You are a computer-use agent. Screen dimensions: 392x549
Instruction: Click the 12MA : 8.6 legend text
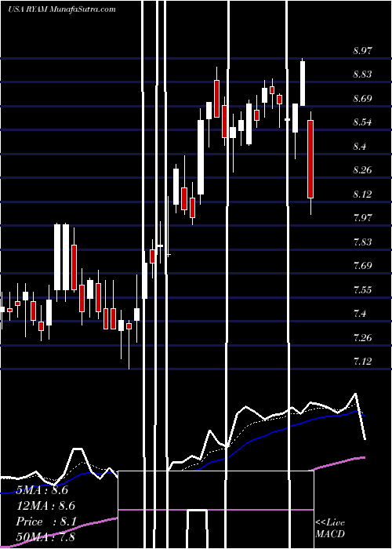pos(45,506)
